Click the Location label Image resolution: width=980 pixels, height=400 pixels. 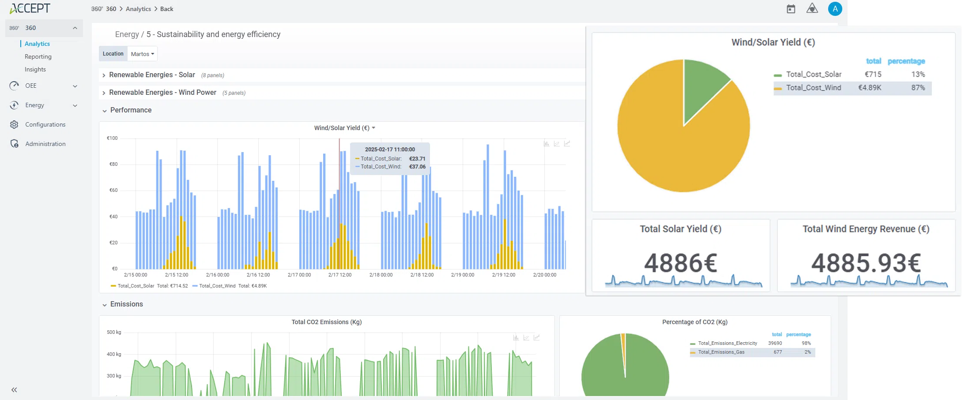[113, 54]
